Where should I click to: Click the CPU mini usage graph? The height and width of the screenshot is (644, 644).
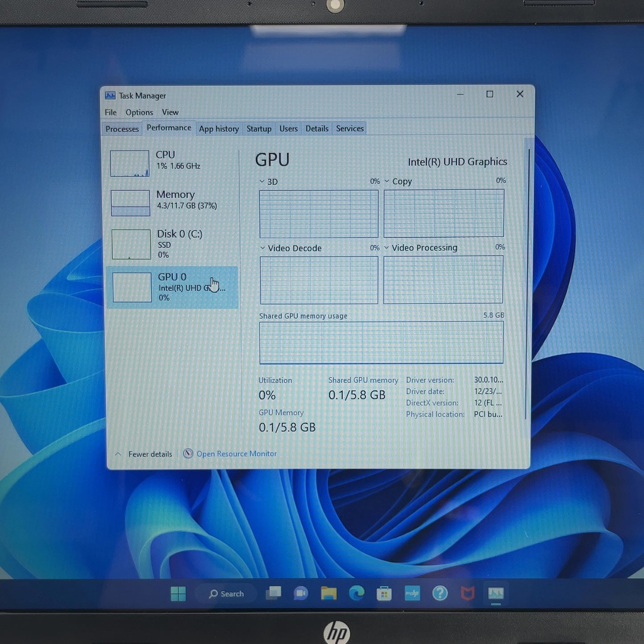pos(130,164)
